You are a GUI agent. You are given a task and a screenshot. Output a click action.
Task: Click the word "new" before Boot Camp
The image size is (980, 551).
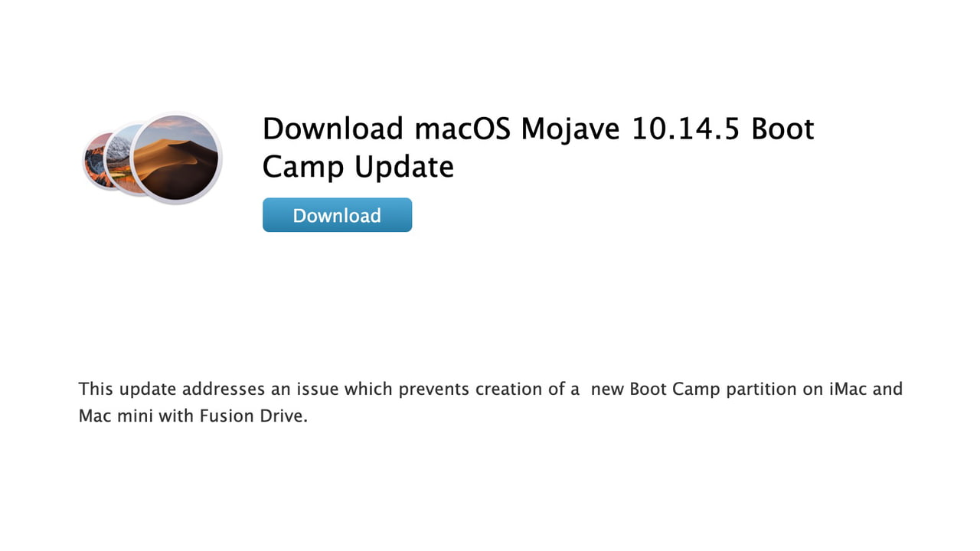[609, 390]
